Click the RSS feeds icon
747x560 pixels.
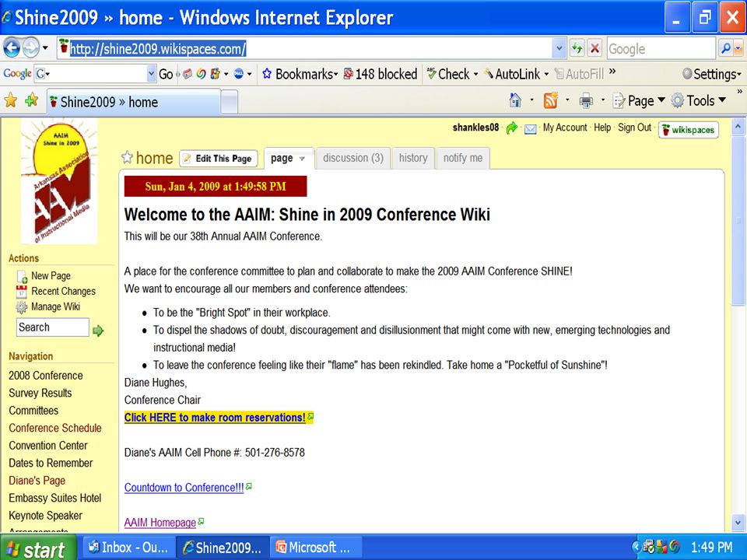tap(551, 100)
